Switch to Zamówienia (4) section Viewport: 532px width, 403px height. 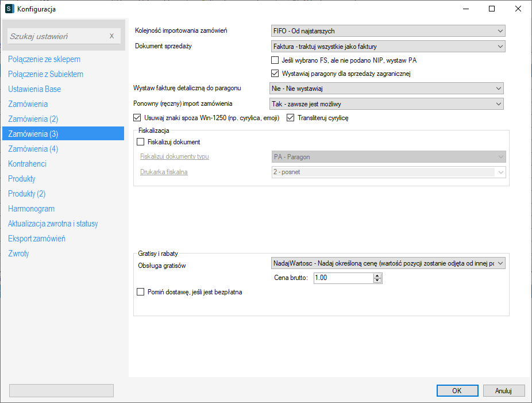(33, 149)
